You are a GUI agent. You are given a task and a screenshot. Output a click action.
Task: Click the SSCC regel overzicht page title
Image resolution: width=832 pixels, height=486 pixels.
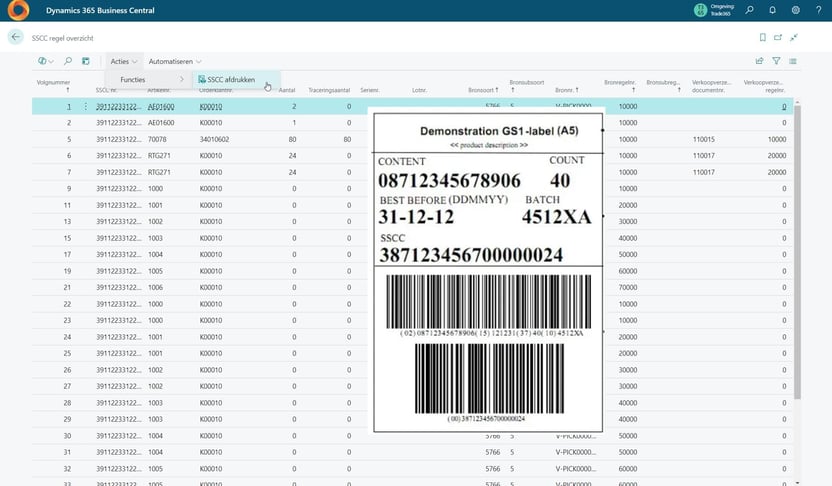coord(63,38)
